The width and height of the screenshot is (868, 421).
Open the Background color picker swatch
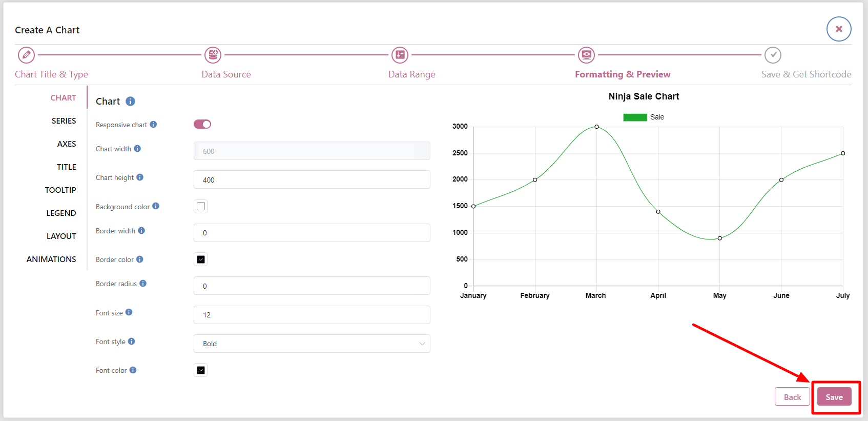click(201, 206)
